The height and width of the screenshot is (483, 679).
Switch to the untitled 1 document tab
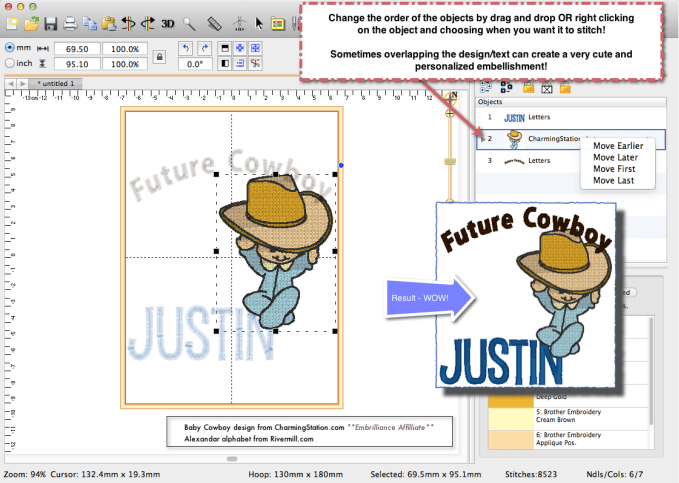tap(55, 83)
